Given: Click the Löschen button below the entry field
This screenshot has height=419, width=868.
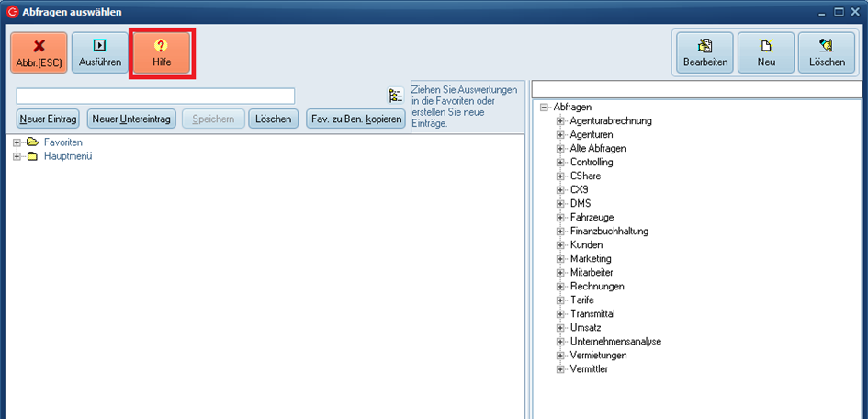Looking at the screenshot, I should click(x=273, y=119).
